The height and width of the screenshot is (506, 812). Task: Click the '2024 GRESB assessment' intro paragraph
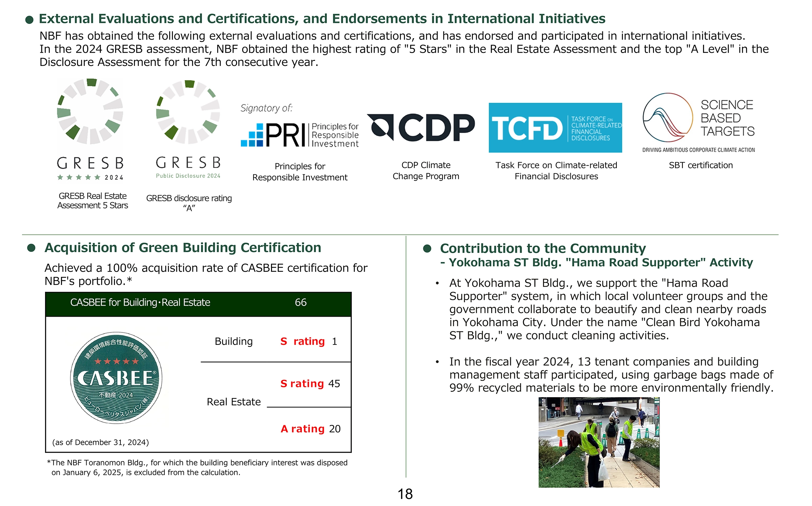click(404, 49)
